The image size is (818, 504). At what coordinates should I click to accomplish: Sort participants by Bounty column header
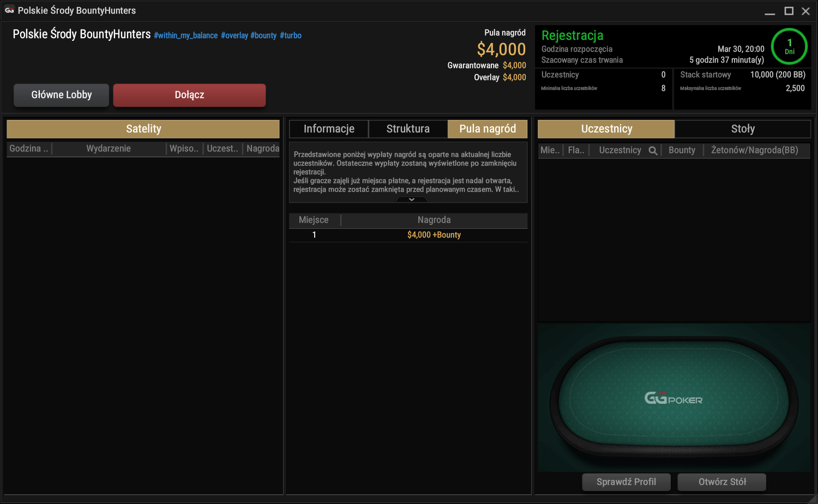coord(682,150)
